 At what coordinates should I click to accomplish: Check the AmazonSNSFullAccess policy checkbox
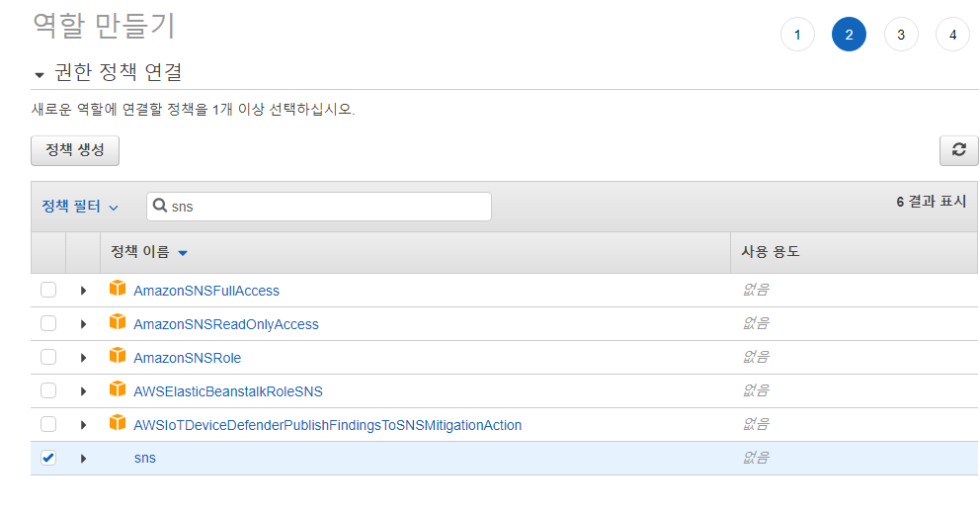(48, 290)
